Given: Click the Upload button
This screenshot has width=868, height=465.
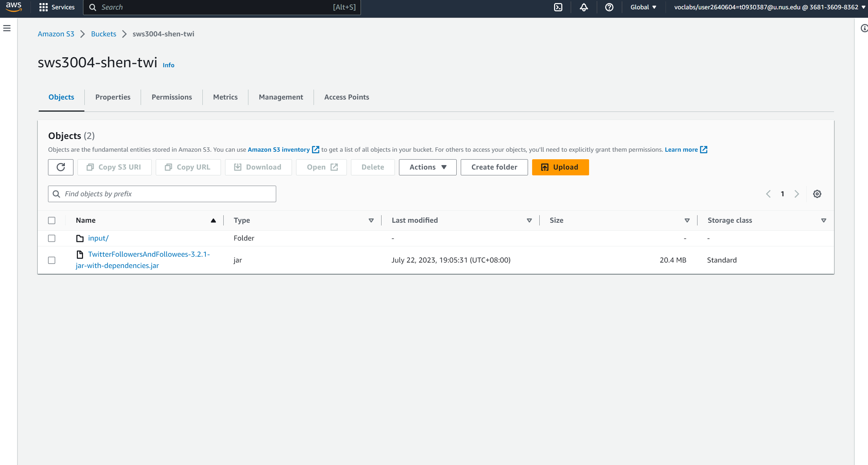Looking at the screenshot, I should (x=560, y=167).
